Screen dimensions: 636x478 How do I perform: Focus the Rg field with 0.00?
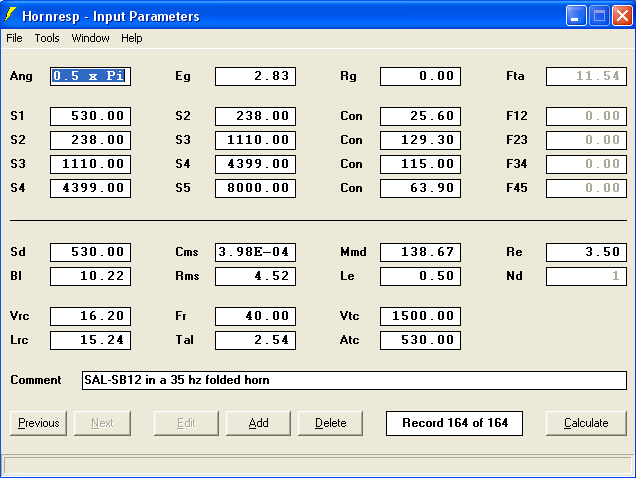click(421, 76)
